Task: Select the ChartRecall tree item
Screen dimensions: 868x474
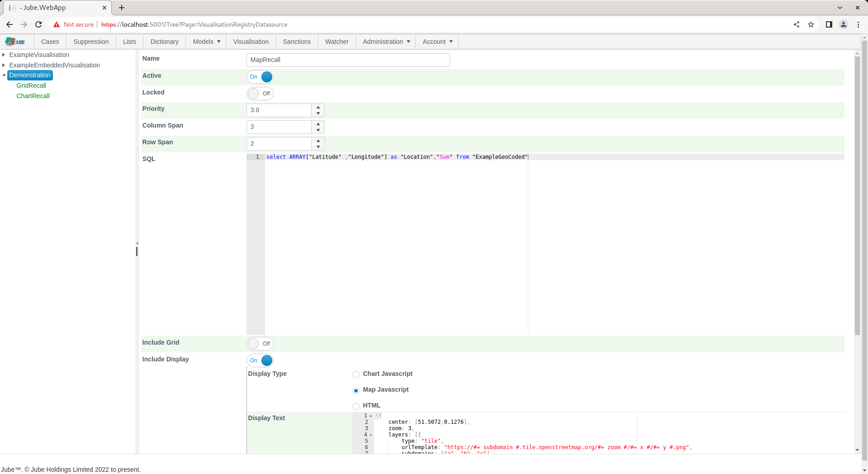Action: click(33, 96)
